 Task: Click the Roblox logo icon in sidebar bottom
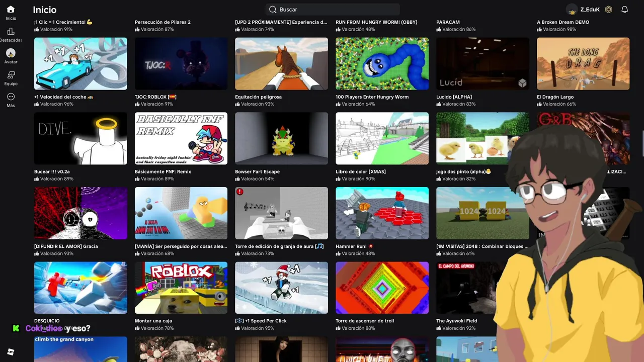click(11, 351)
